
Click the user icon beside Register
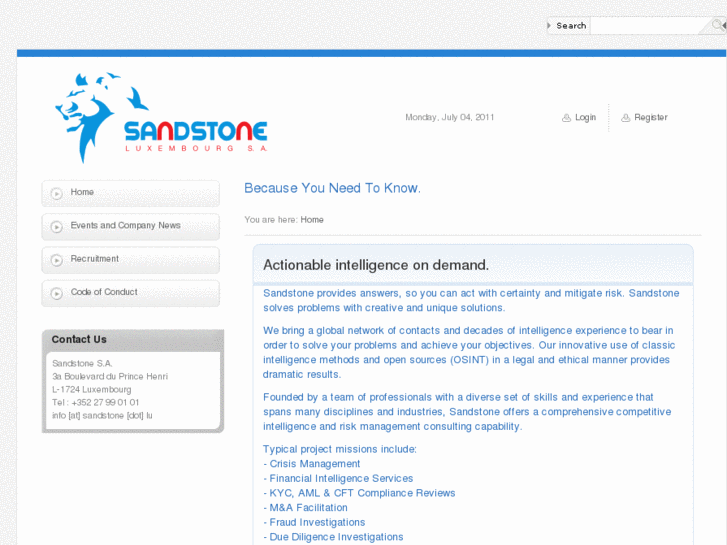point(625,118)
